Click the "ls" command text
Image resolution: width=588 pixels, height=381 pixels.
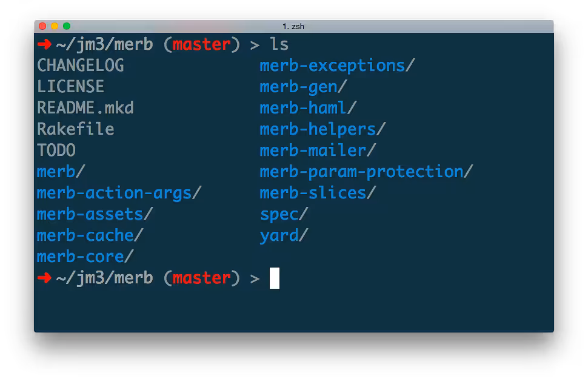tap(279, 44)
